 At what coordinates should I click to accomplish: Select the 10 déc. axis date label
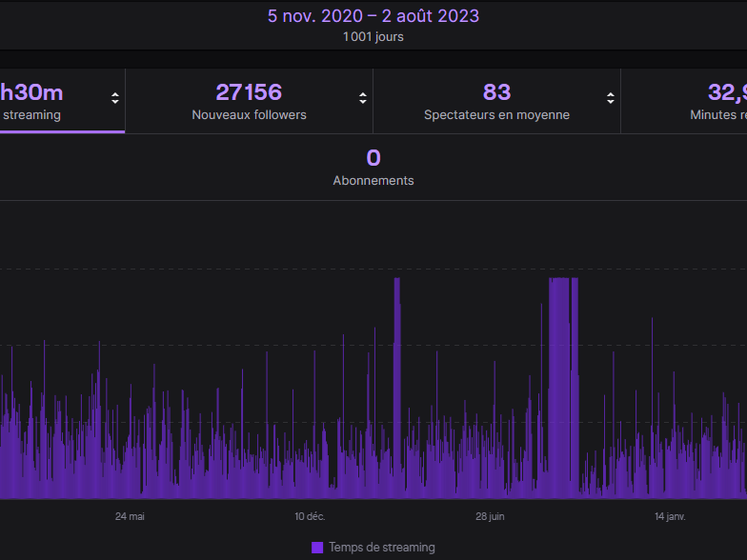(x=310, y=516)
